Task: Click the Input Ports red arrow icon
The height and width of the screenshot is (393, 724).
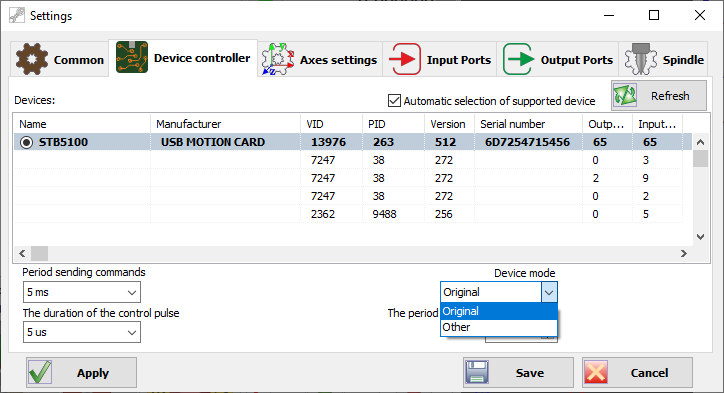Action: point(404,59)
